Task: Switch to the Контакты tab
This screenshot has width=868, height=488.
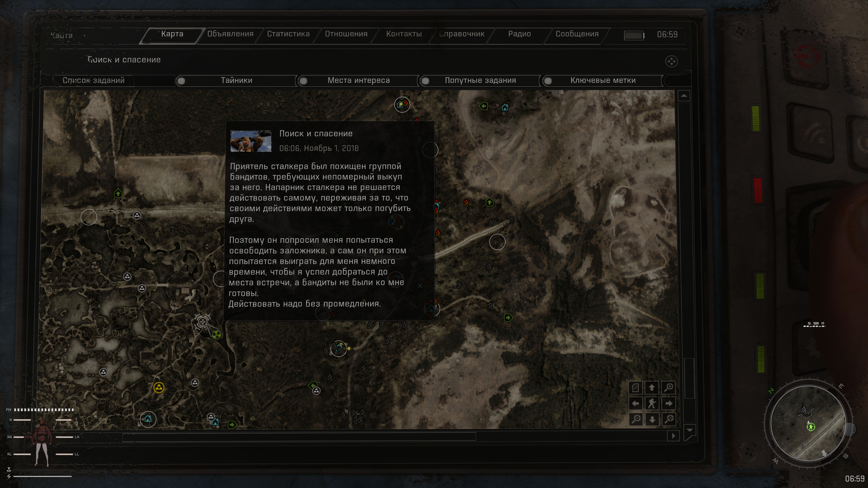Action: point(404,34)
